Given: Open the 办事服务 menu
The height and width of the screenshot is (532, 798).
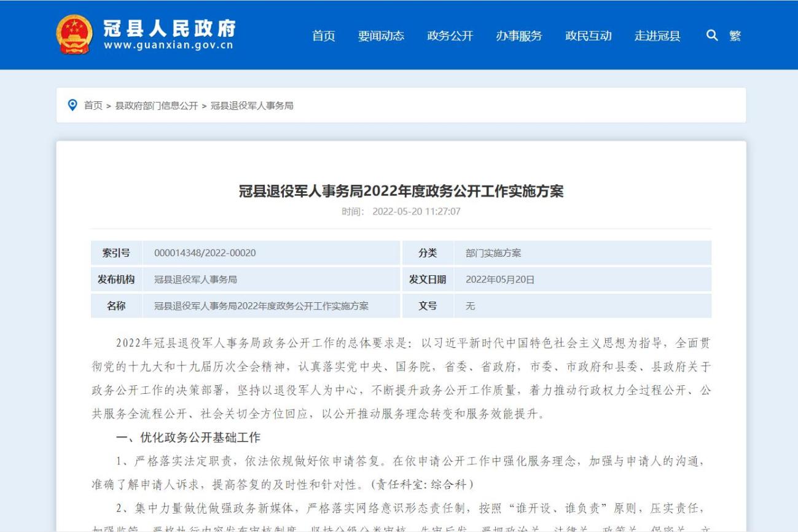Looking at the screenshot, I should tap(519, 36).
